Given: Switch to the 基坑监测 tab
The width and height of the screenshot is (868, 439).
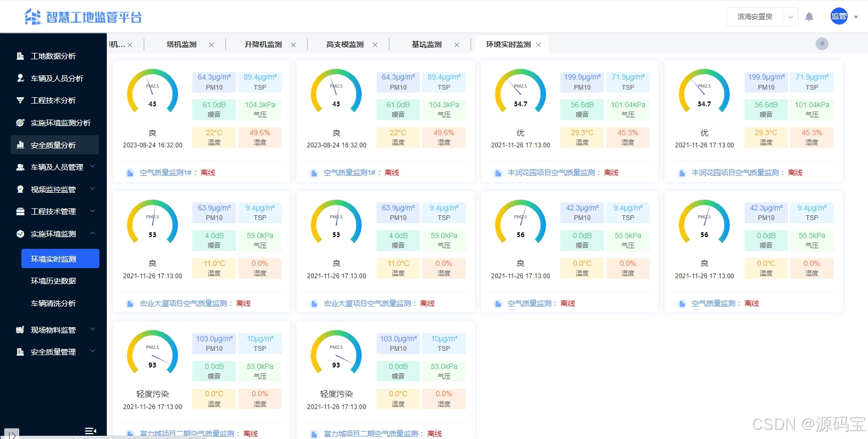Looking at the screenshot, I should tap(427, 44).
